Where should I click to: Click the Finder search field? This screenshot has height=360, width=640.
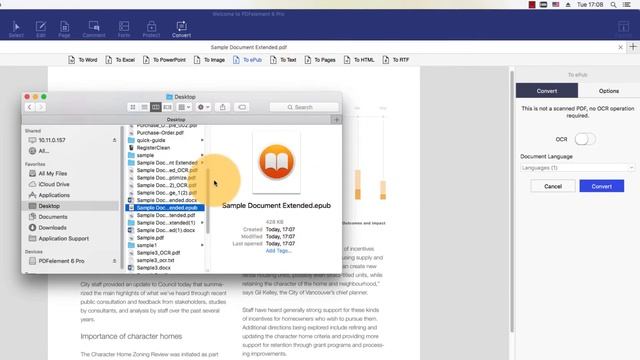[x=304, y=107]
